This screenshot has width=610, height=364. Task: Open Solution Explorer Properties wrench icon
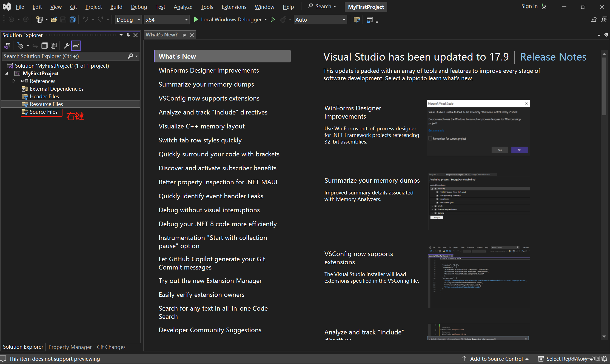[x=67, y=45]
